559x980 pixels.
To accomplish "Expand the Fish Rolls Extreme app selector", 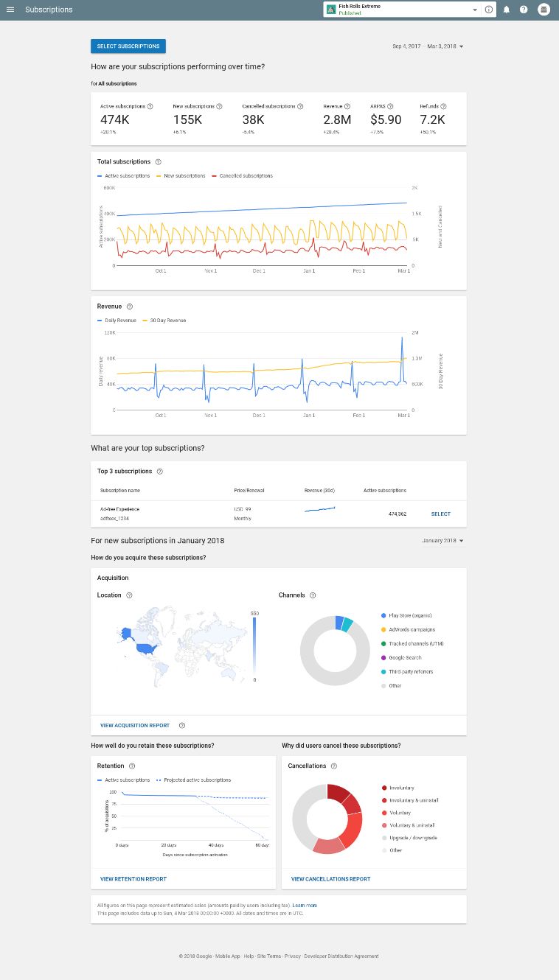I will (x=475, y=10).
